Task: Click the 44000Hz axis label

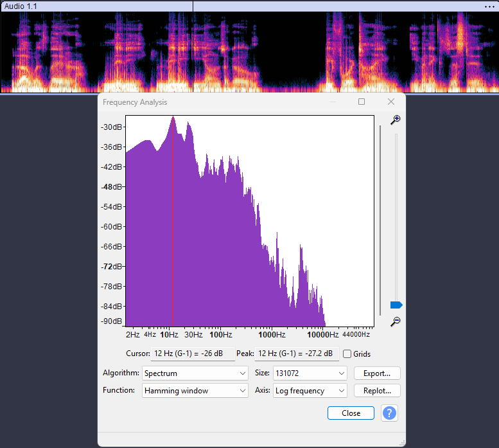Action: pos(356,335)
